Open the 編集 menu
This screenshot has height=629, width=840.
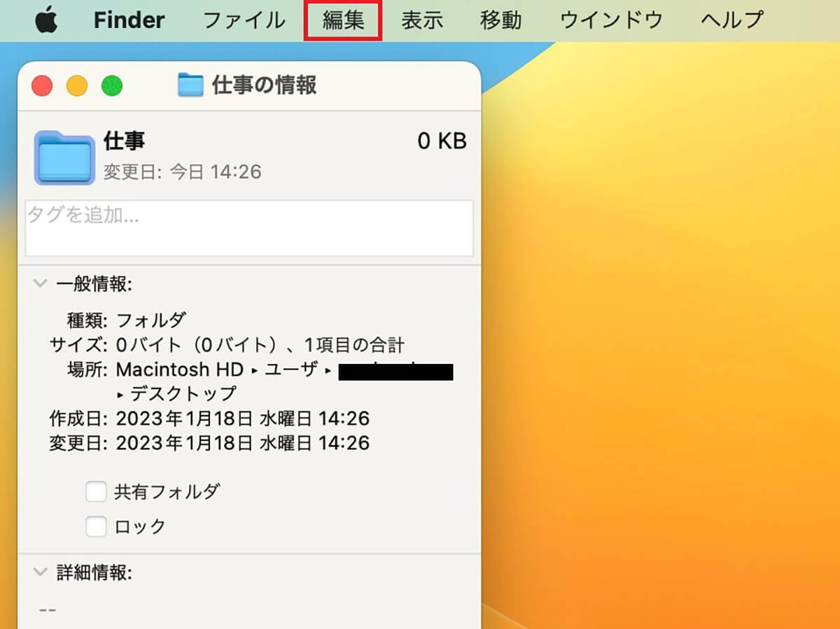point(343,20)
